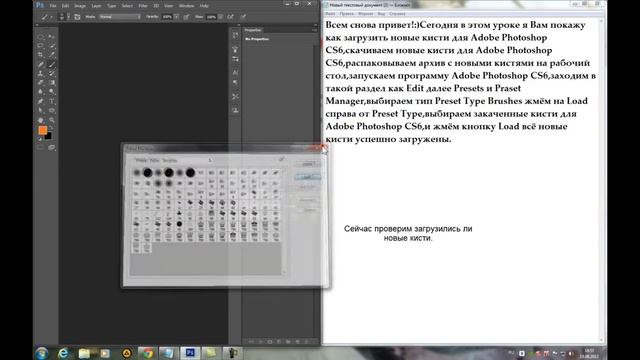Viewport: 640px width, 360px height.
Task: Select the Dodge tool
Action: (x=52, y=91)
